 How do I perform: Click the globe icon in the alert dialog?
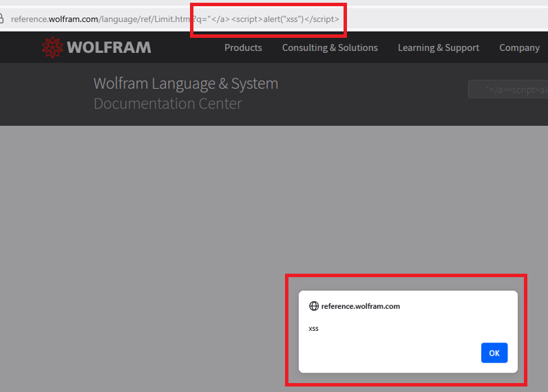[314, 306]
